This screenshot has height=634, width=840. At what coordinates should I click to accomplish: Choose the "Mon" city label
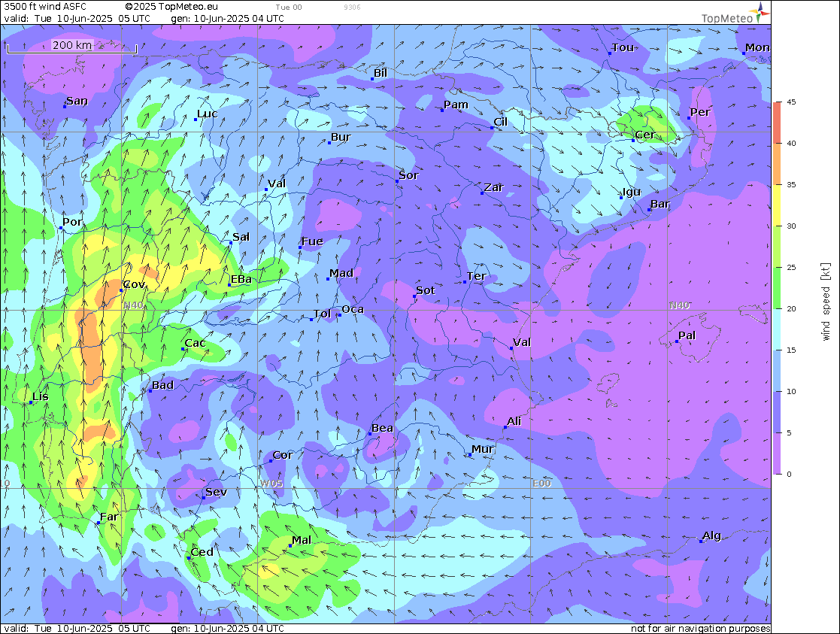757,47
